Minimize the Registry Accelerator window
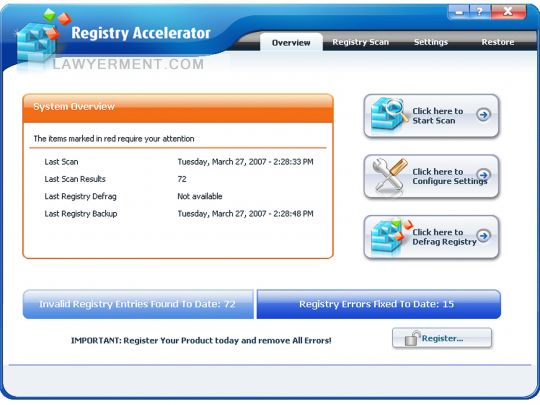 [x=459, y=12]
